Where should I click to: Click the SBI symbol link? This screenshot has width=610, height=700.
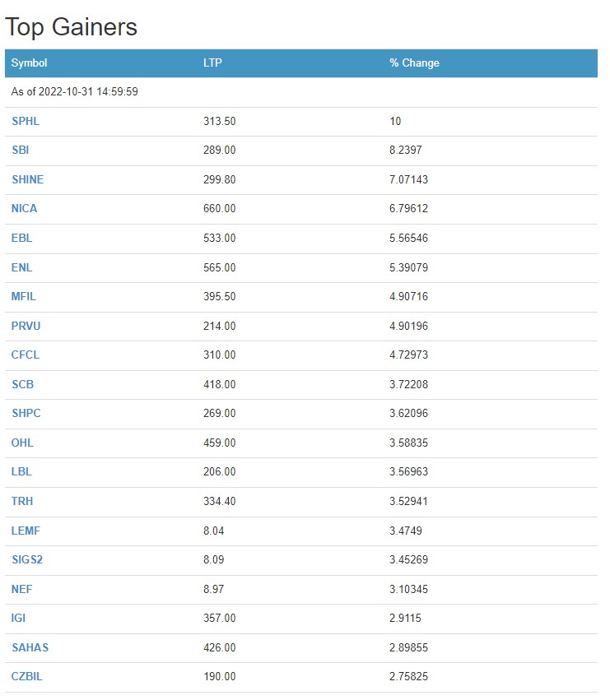pos(21,151)
